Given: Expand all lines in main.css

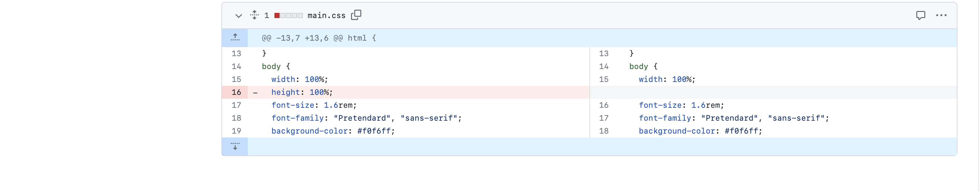Looking at the screenshot, I should (254, 15).
